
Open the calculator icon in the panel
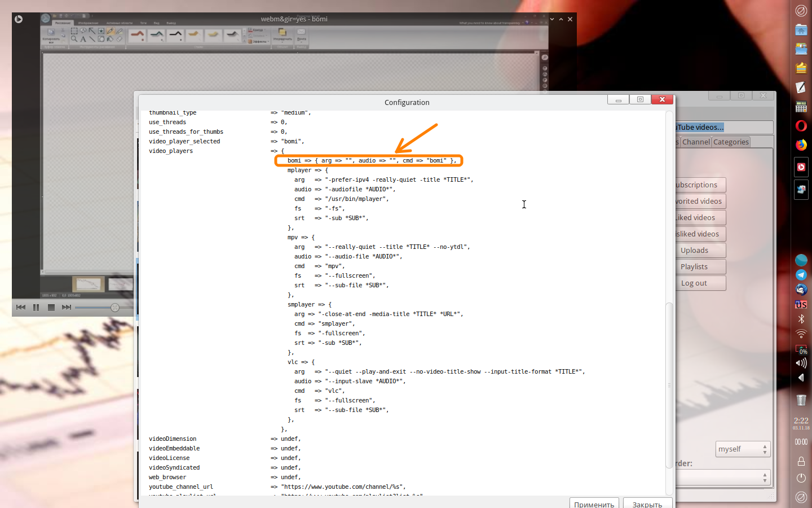click(801, 107)
